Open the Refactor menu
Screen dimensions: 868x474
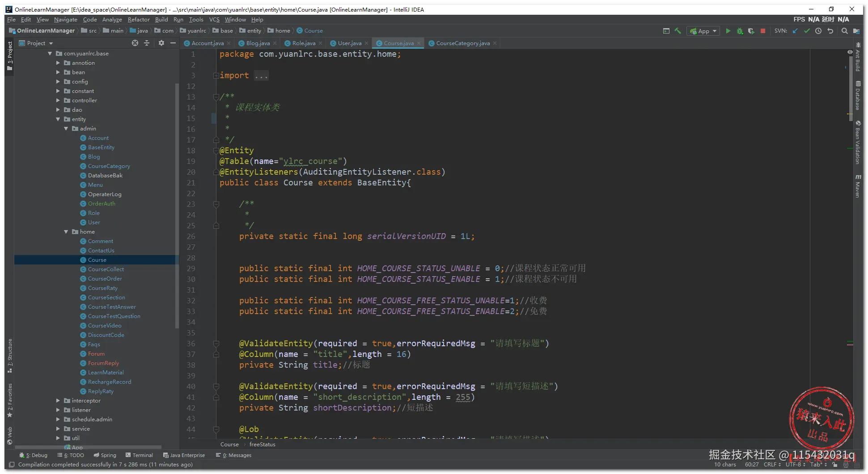click(x=139, y=20)
